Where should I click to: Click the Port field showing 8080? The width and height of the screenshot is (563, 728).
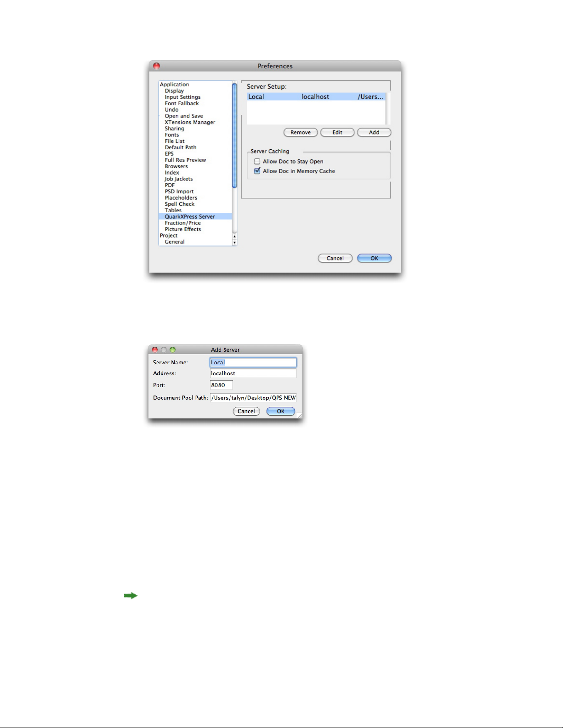click(222, 385)
